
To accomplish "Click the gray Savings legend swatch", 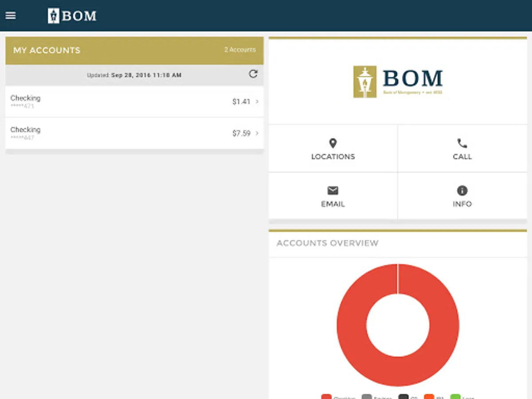I will (367, 397).
